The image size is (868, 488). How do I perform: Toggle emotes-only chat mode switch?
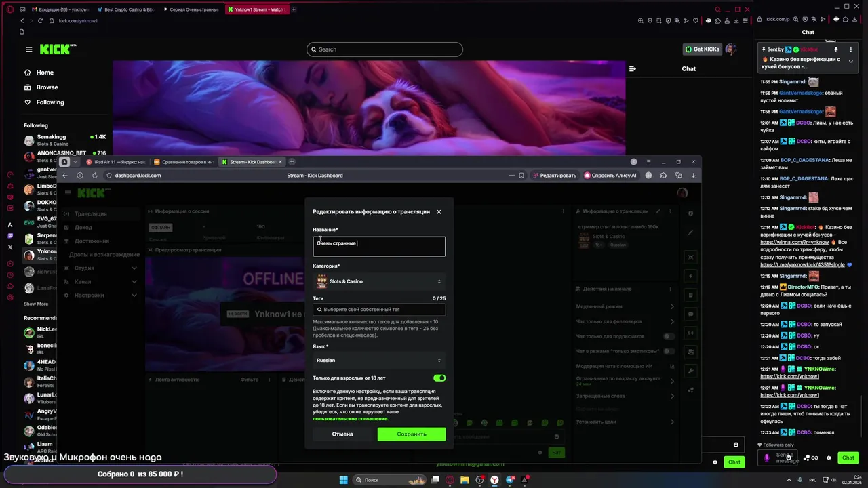click(669, 351)
